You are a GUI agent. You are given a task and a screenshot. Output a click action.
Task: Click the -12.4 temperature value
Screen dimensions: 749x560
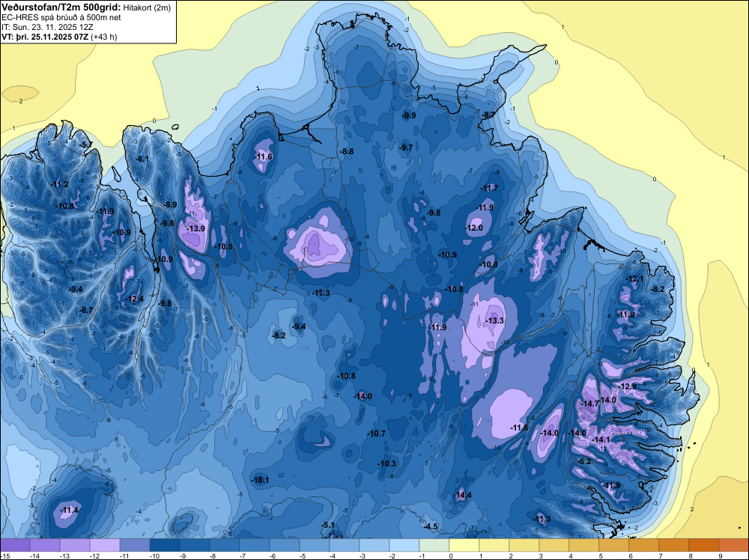pyautogui.click(x=135, y=299)
